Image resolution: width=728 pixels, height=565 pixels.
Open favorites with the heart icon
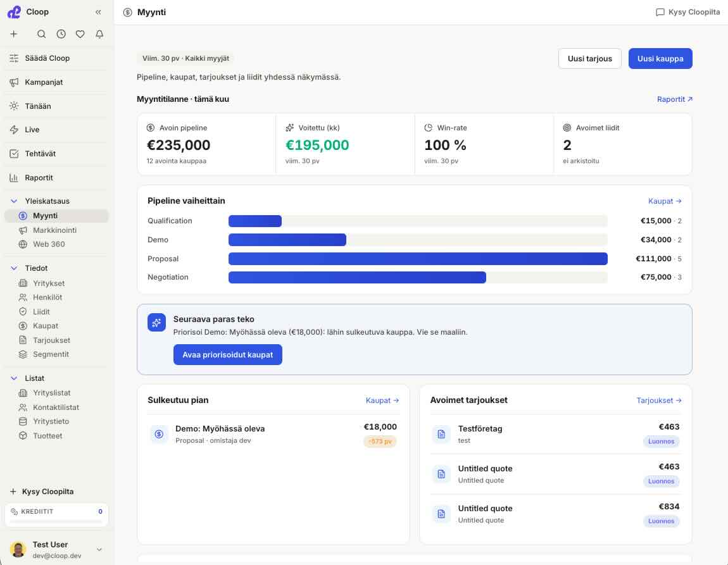80,34
